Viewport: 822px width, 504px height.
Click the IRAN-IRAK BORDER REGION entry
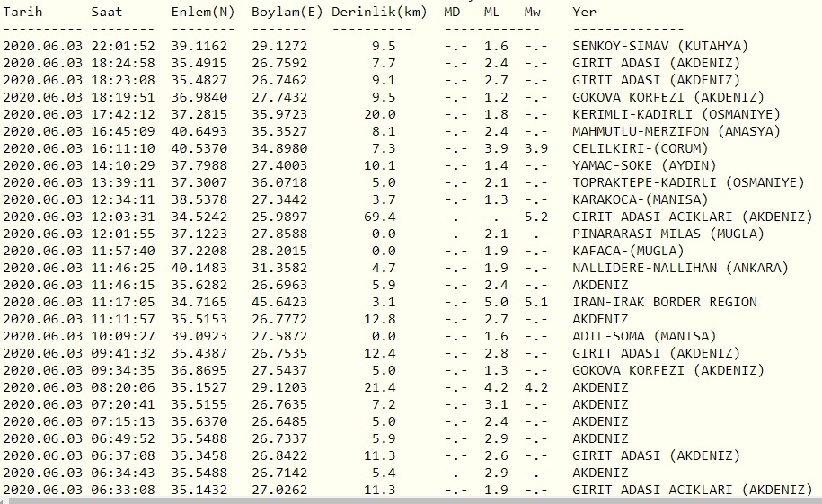pos(665,302)
